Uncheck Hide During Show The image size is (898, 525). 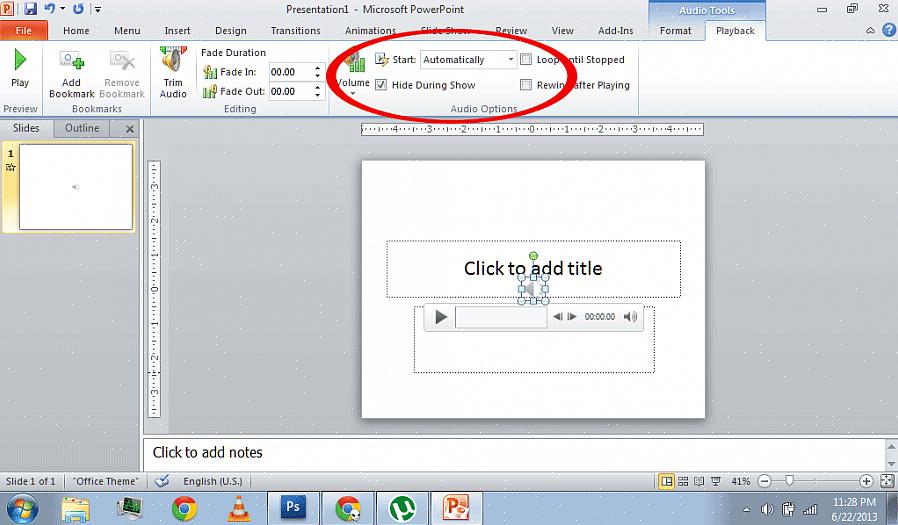[x=381, y=85]
